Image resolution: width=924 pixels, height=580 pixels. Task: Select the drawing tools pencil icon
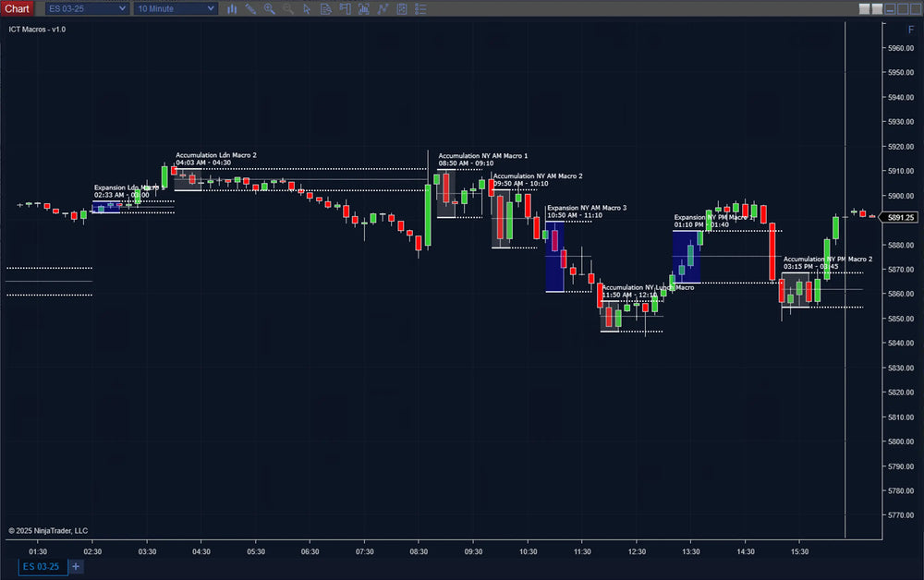pos(250,8)
